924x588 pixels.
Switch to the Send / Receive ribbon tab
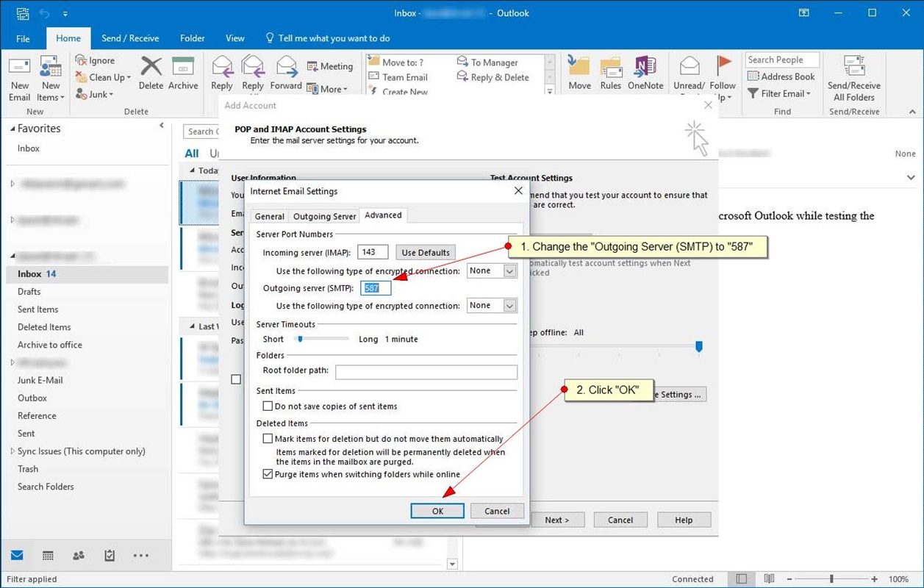point(130,38)
